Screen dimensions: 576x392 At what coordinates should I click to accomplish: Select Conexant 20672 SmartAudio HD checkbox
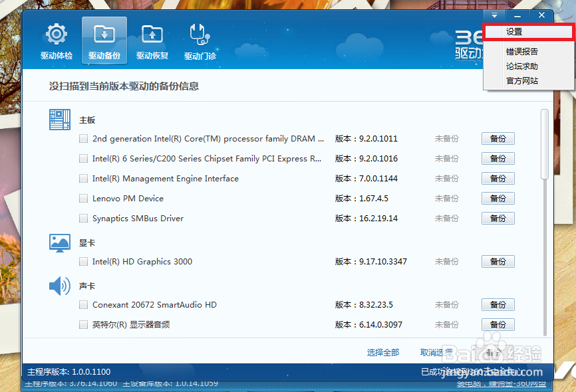(83, 305)
